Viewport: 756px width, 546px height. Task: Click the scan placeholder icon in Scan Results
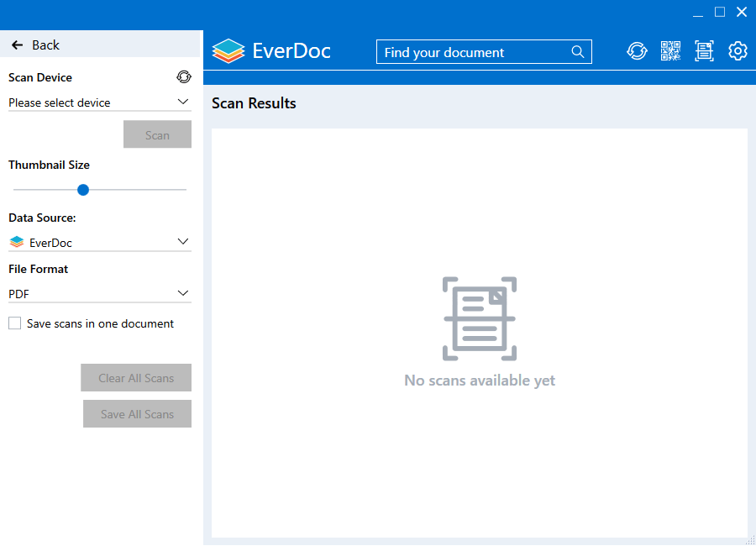[479, 318]
